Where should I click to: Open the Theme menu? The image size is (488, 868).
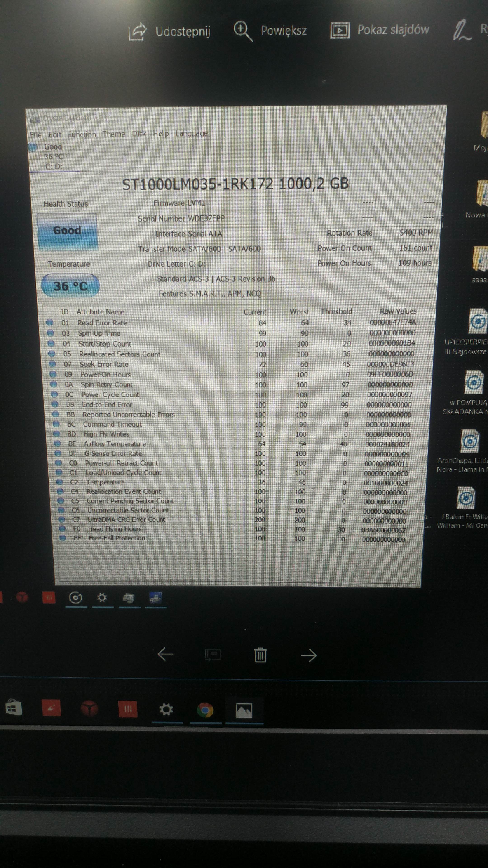[113, 134]
